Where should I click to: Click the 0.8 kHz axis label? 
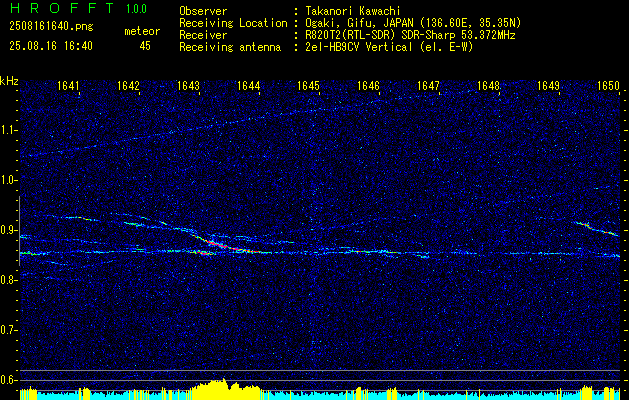point(8,280)
